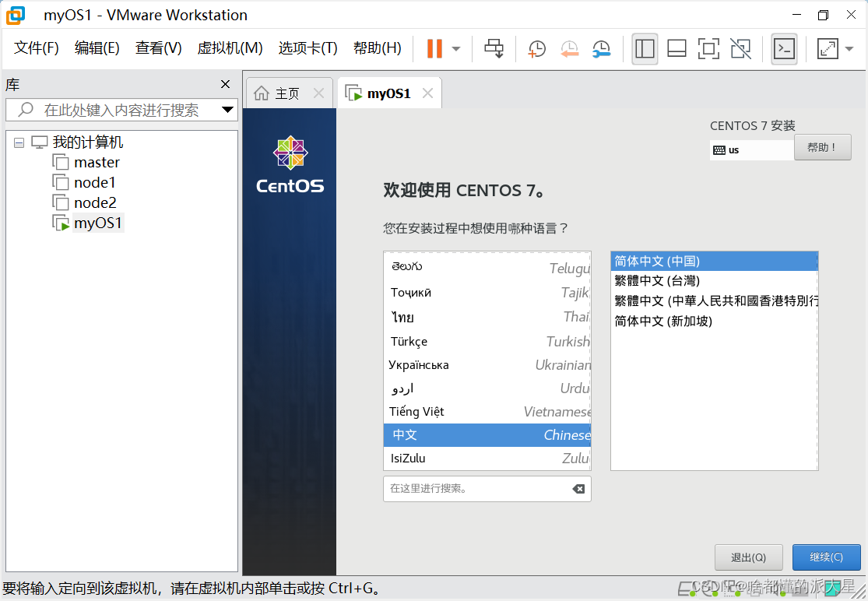Click the VMware Workstation app icon
The width and height of the screenshot is (868, 601).
tap(16, 15)
